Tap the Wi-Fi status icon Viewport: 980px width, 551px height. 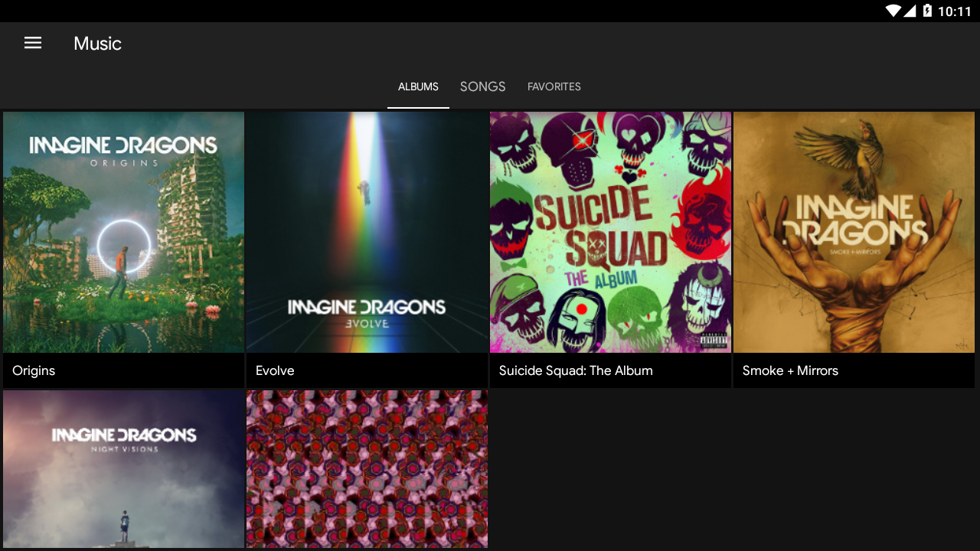[x=893, y=11]
